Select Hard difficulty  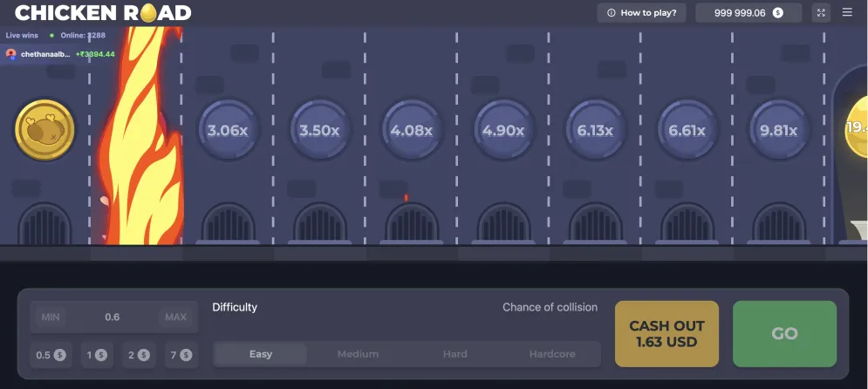click(455, 354)
